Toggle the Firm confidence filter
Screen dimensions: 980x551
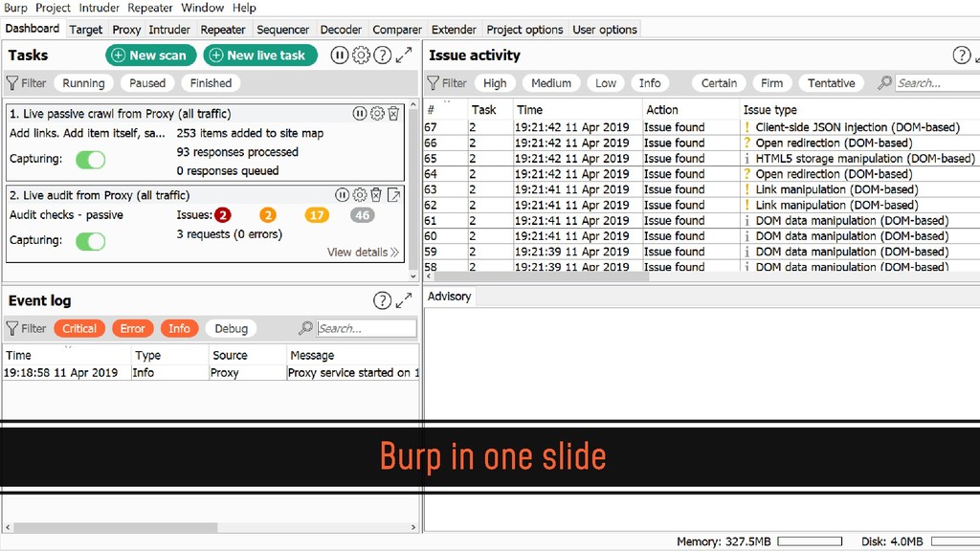(772, 83)
